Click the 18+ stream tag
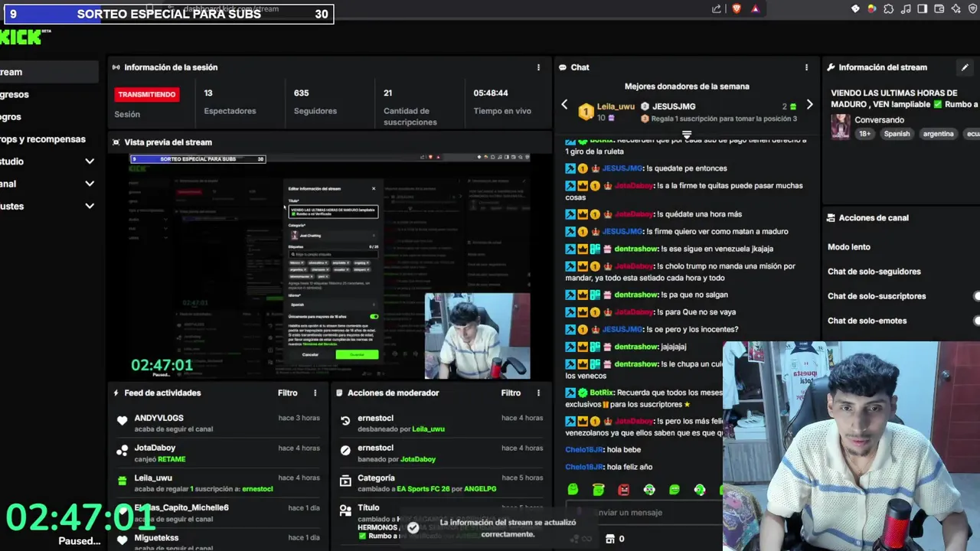The height and width of the screenshot is (551, 980). tap(864, 133)
